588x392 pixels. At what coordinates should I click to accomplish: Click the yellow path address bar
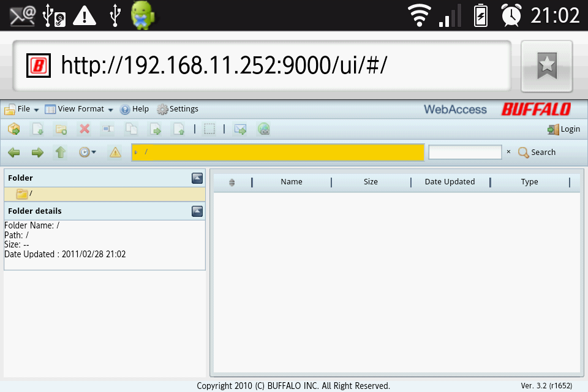pos(278,153)
